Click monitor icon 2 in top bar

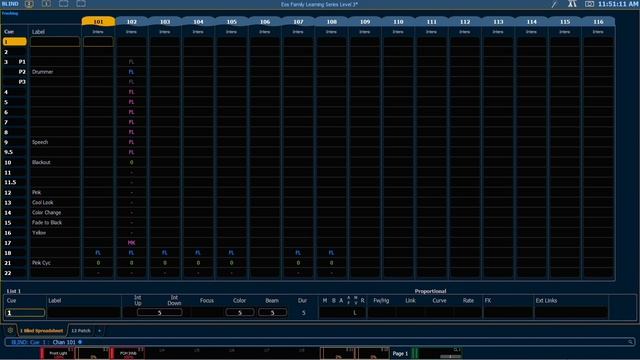tap(29, 4)
